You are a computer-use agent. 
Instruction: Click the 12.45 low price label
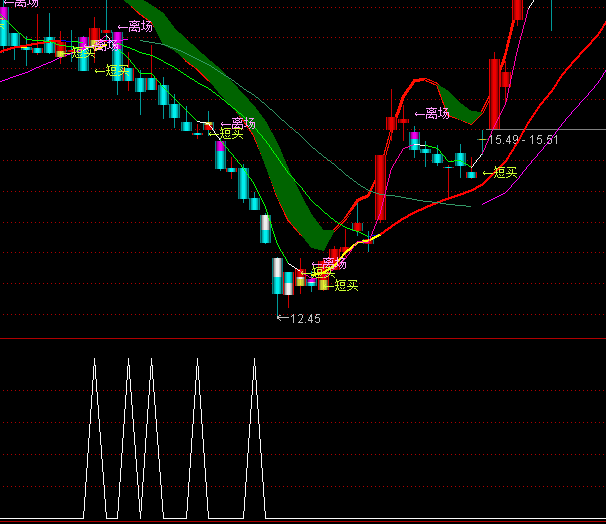coord(304,319)
